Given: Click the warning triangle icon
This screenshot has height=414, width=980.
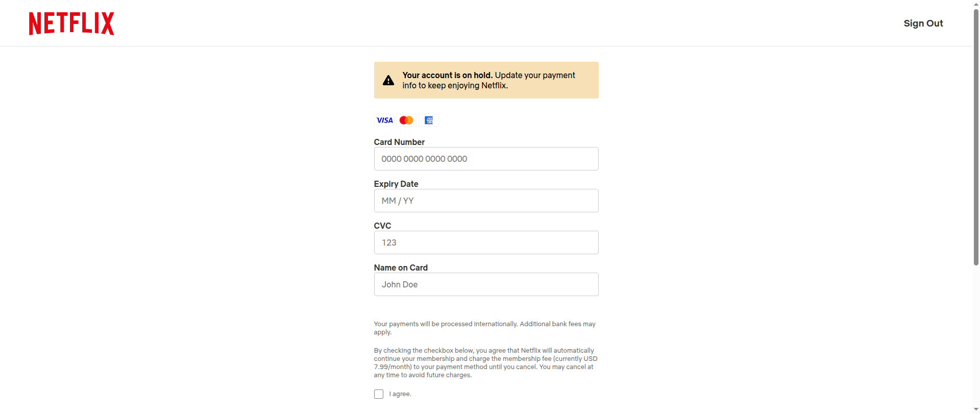Looking at the screenshot, I should pos(388,81).
